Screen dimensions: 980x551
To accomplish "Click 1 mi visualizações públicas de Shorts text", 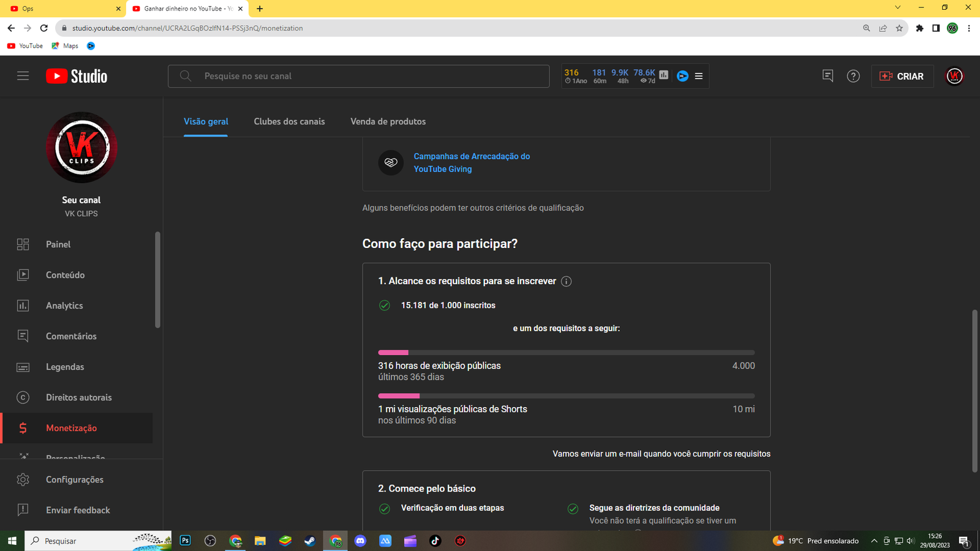I will [x=453, y=409].
